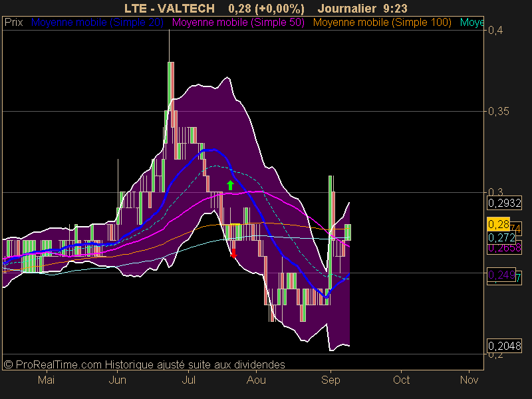The image size is (532, 399).
Task: Click the 'Oct' month label on time axis
Action: [401, 380]
